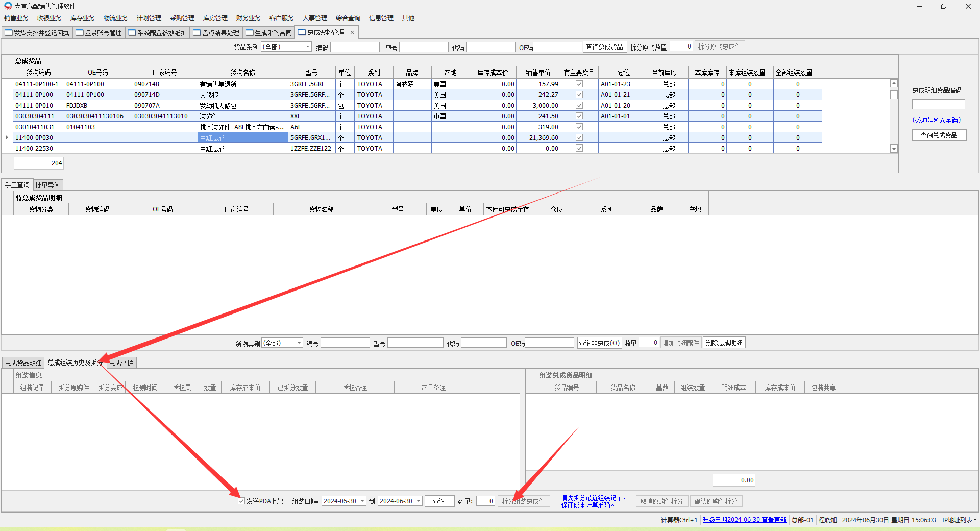Click the 系统配置参数维护 tab icon
This screenshot has height=531, width=980.
tap(132, 33)
